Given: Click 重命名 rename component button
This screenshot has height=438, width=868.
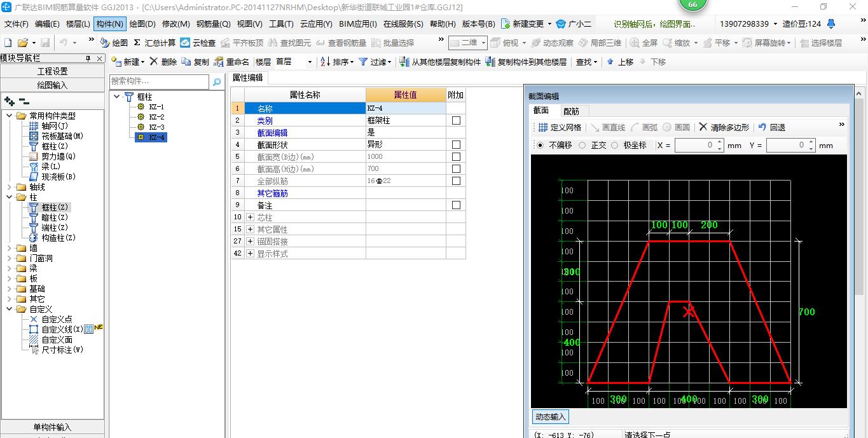Looking at the screenshot, I should coord(231,62).
